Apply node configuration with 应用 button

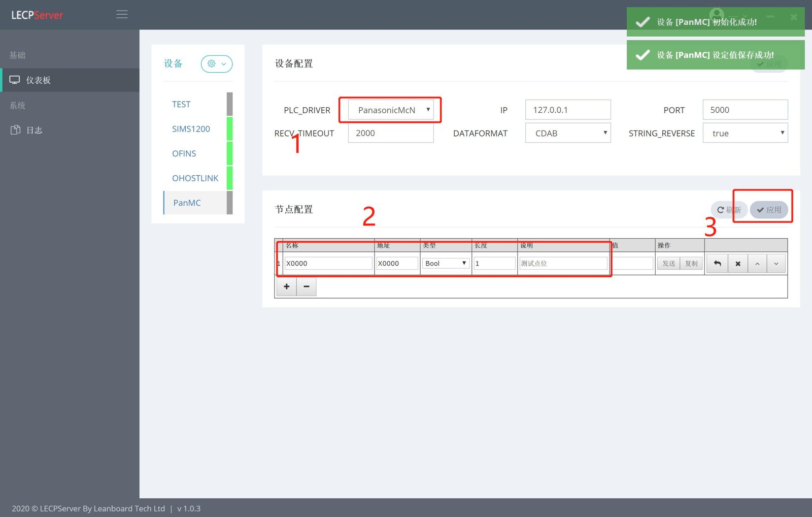tap(769, 210)
